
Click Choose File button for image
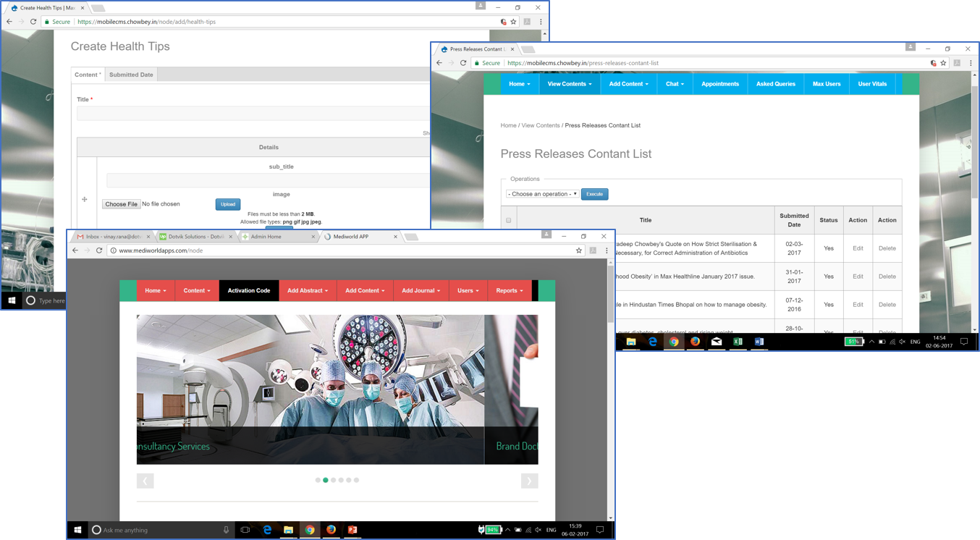122,204
